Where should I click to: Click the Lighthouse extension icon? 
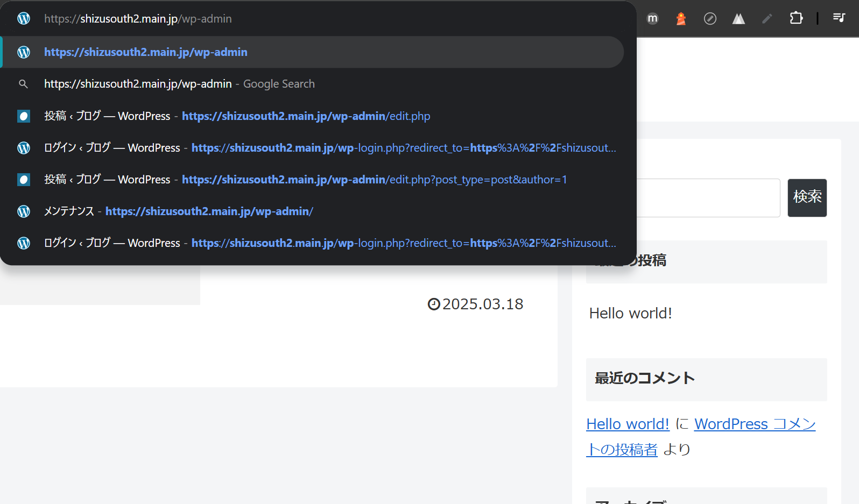click(681, 19)
